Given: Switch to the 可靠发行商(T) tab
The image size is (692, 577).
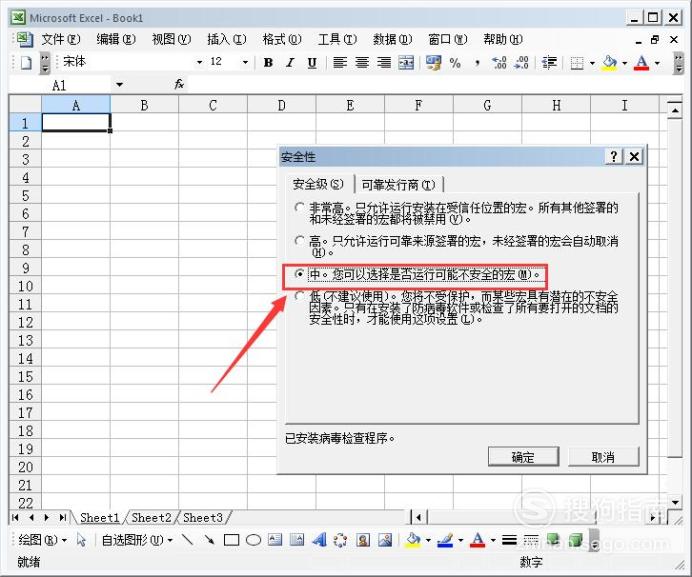Looking at the screenshot, I should 399,185.
